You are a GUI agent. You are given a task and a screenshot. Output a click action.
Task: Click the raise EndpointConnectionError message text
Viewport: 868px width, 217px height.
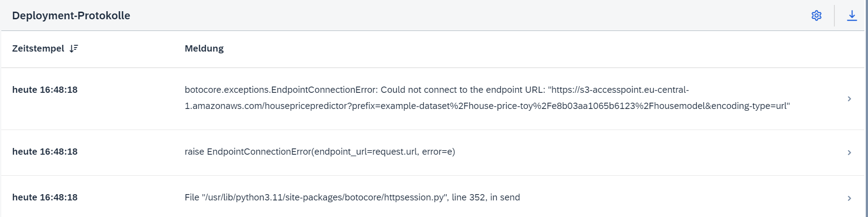[320, 152]
